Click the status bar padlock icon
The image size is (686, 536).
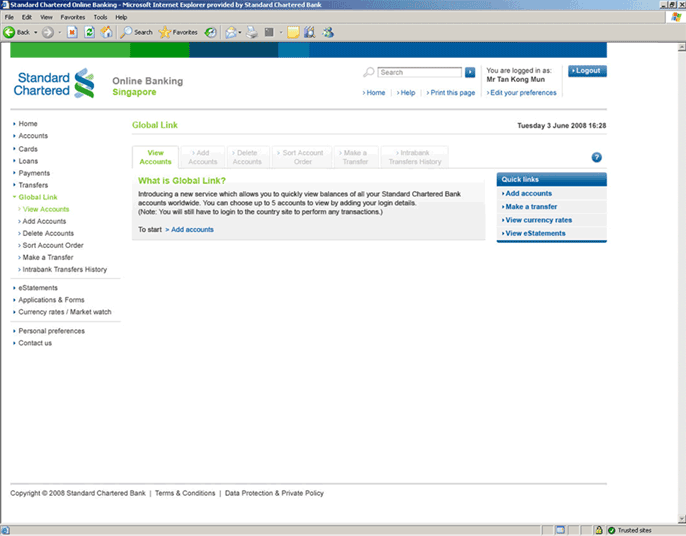click(598, 530)
